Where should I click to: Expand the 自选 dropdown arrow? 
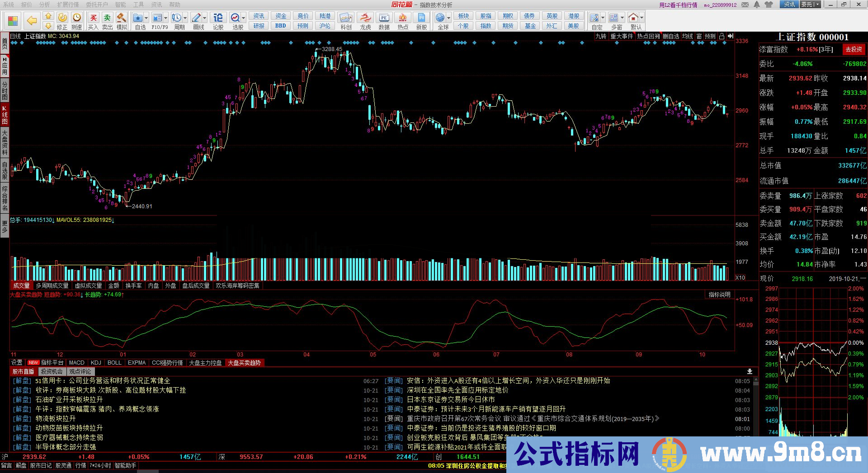(x=146, y=18)
